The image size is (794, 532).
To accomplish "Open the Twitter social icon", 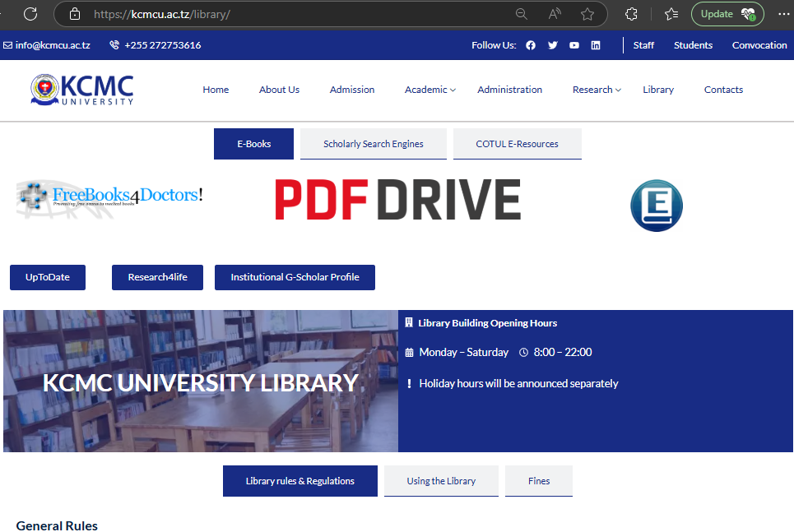I will pos(552,45).
